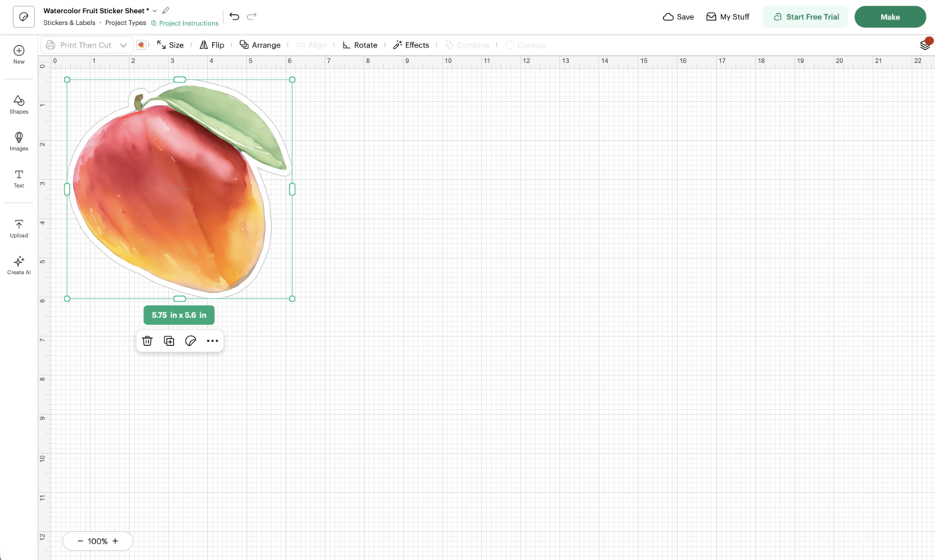Open the Shapes tool in sidebar

(x=19, y=104)
